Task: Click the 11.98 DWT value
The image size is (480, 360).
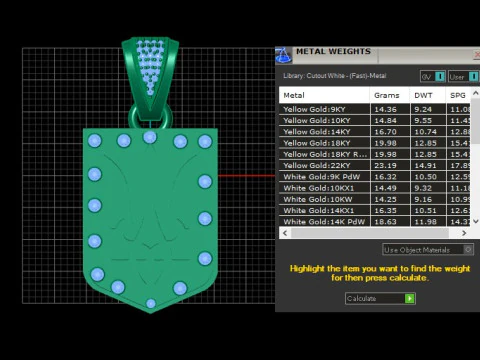Action: point(425,222)
